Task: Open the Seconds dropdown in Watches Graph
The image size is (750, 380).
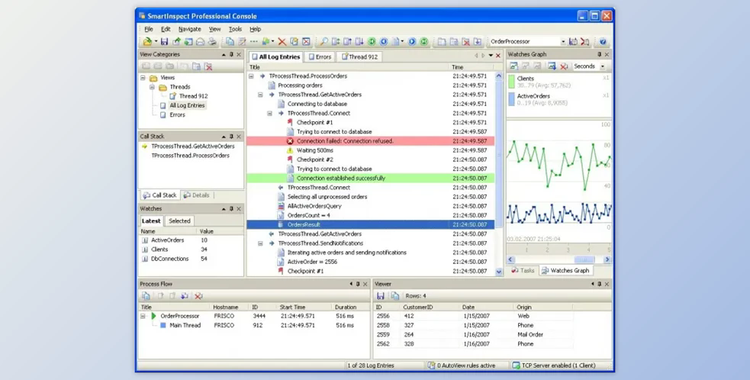Action: pyautogui.click(x=602, y=66)
